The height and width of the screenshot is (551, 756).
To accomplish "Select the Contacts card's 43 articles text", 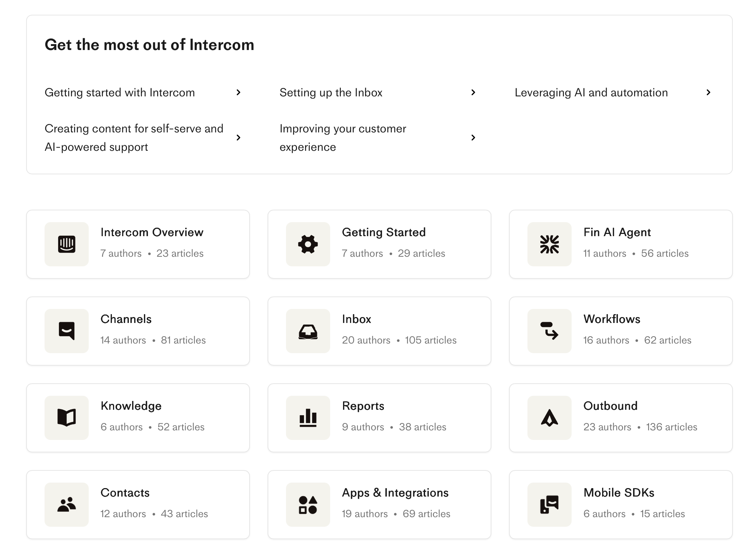I will [184, 514].
